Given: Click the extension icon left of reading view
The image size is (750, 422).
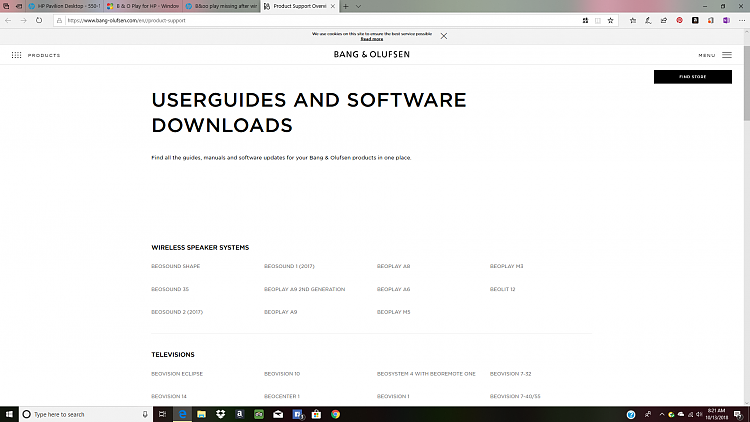Looking at the screenshot, I should coord(585,21).
